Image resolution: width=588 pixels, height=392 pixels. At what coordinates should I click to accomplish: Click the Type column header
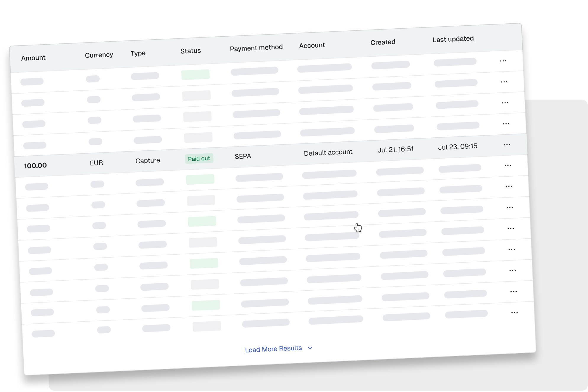138,53
